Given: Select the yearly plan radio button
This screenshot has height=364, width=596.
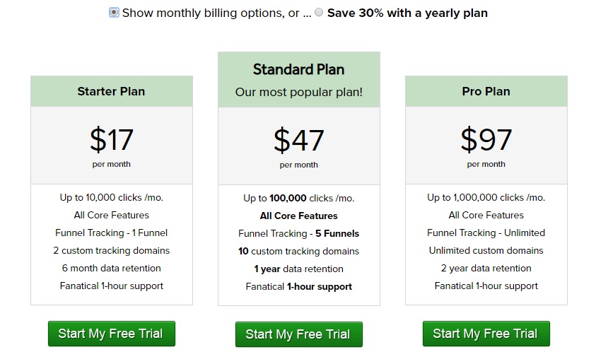Looking at the screenshot, I should pyautogui.click(x=319, y=13).
